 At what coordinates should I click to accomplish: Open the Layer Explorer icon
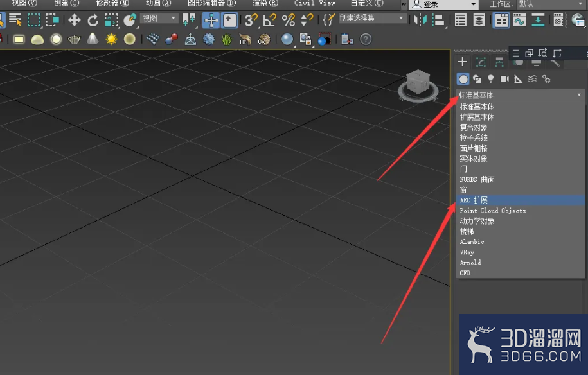click(479, 20)
